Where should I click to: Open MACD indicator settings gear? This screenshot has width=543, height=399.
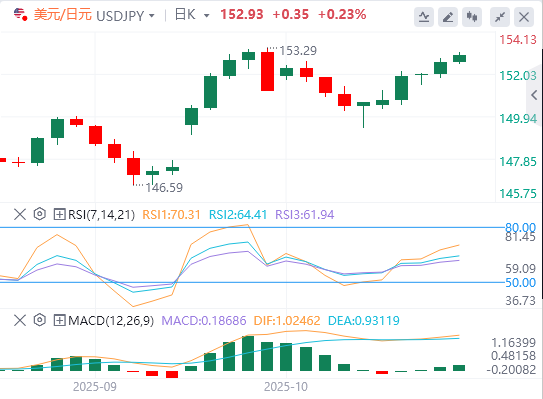40,320
